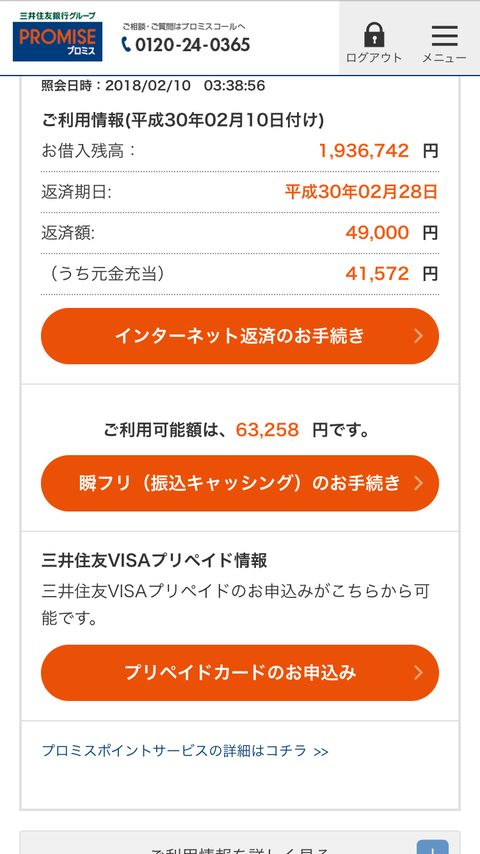Click the arrow on 瞬フリ button
The image size is (480, 854).
point(418,483)
